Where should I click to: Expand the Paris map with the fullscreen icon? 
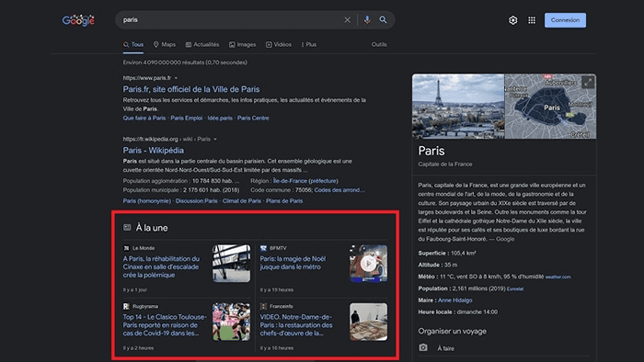click(588, 82)
